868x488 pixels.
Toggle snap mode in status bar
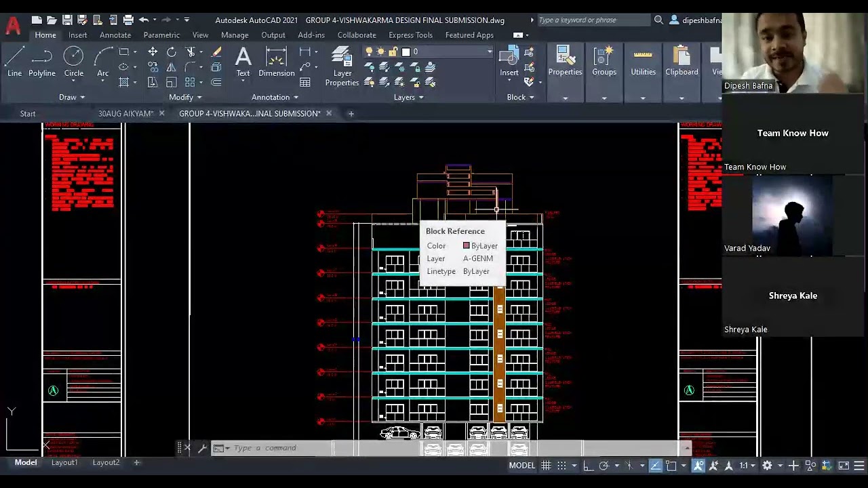click(561, 466)
